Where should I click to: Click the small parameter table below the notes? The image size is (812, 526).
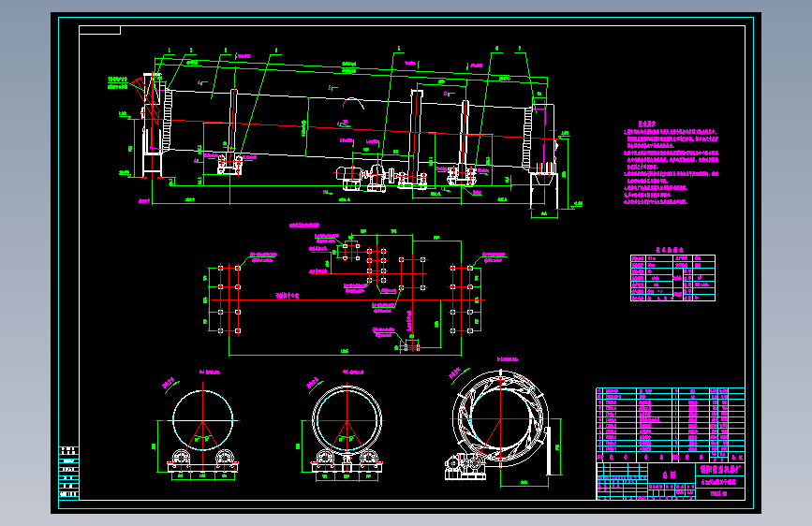672,277
